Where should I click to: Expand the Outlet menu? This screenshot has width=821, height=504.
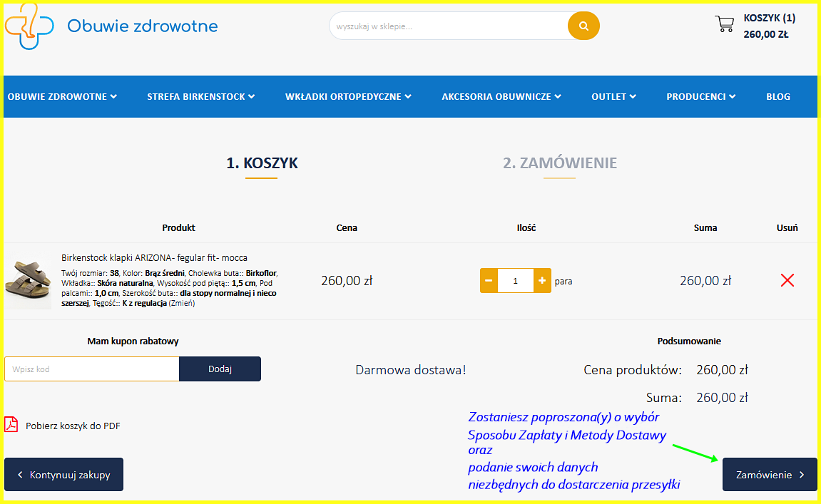(x=613, y=96)
